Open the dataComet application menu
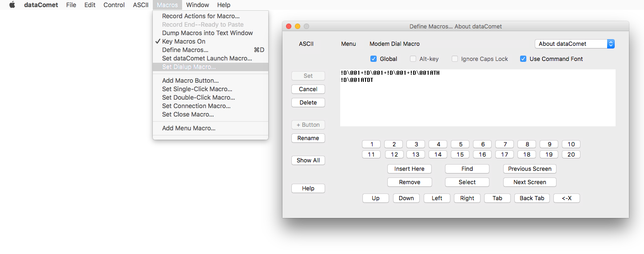Screen dimensions: 644x254 click(x=41, y=5)
